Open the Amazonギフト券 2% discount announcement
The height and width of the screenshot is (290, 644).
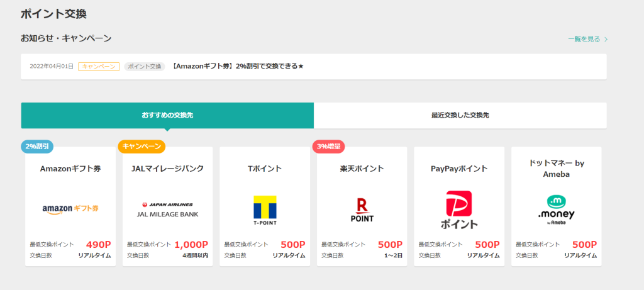(x=238, y=67)
